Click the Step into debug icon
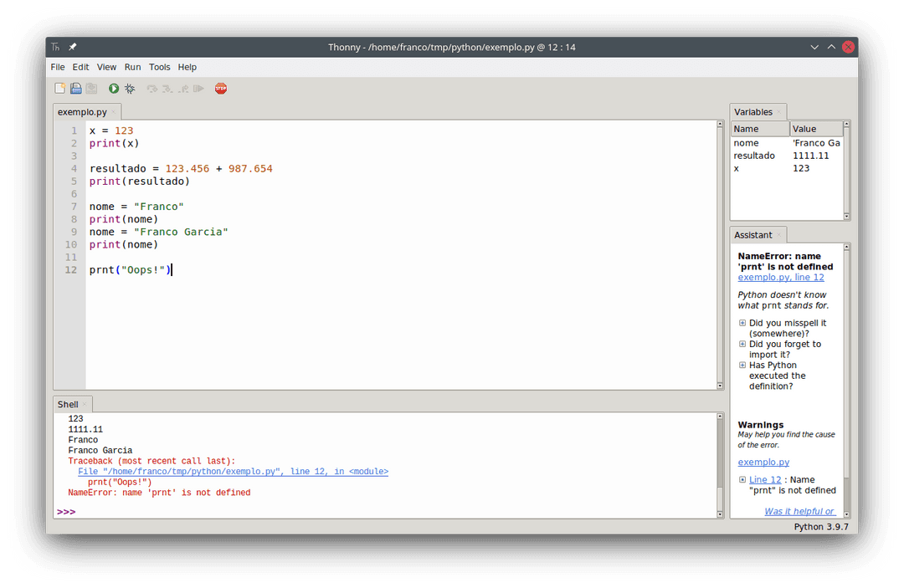This screenshot has width=904, height=588. (x=169, y=88)
